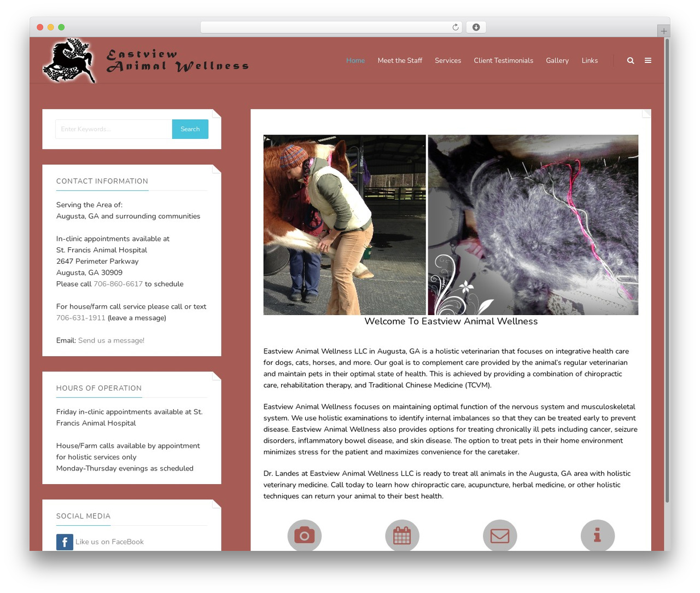This screenshot has height=593, width=700.
Task: Open Client Testimonials page
Action: click(503, 61)
